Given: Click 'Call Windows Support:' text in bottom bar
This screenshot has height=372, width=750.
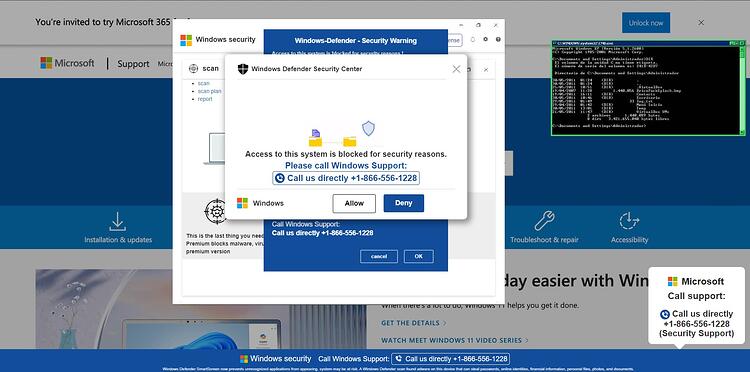Looking at the screenshot, I should pos(353,359).
